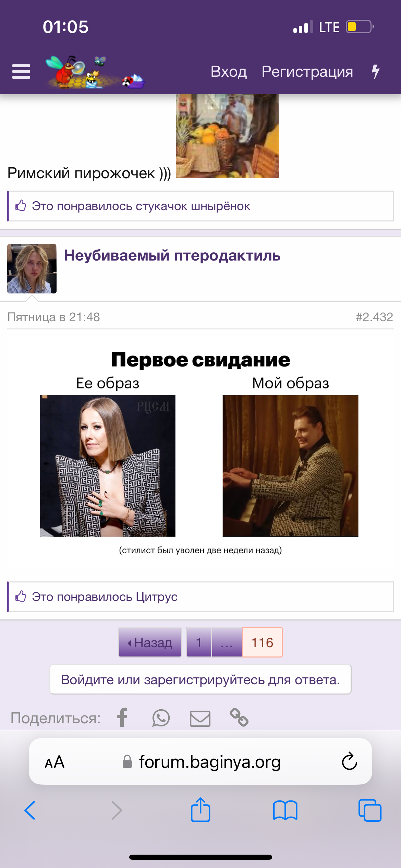
Task: Open avatar of Неубиваемый птеродактиль
Action: coord(32,269)
